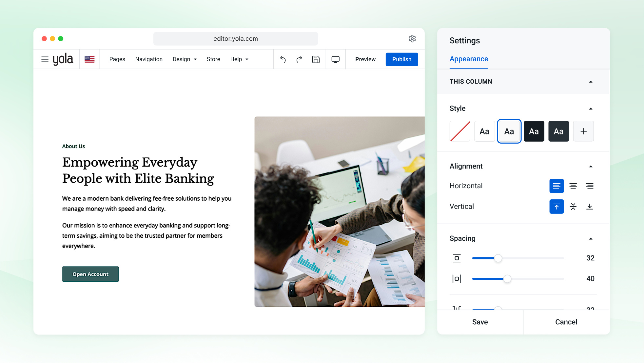The image size is (644, 363).
Task: Set vertical alignment to bottom
Action: tap(590, 207)
